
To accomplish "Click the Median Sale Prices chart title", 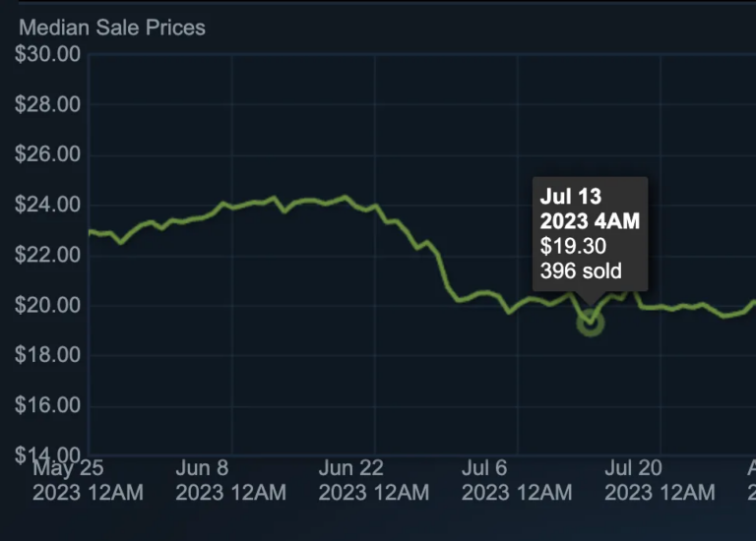I will pyautogui.click(x=112, y=28).
